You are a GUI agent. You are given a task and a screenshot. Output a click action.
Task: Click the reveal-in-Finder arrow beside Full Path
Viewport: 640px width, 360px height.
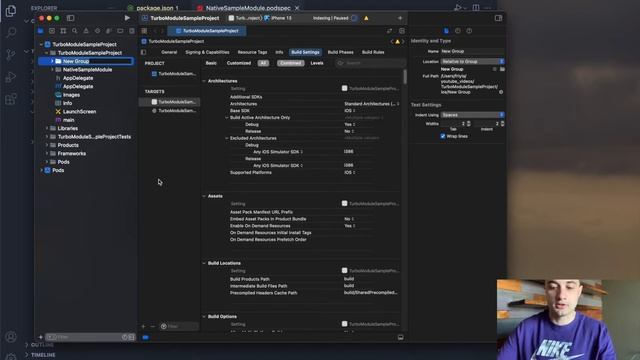pos(501,92)
